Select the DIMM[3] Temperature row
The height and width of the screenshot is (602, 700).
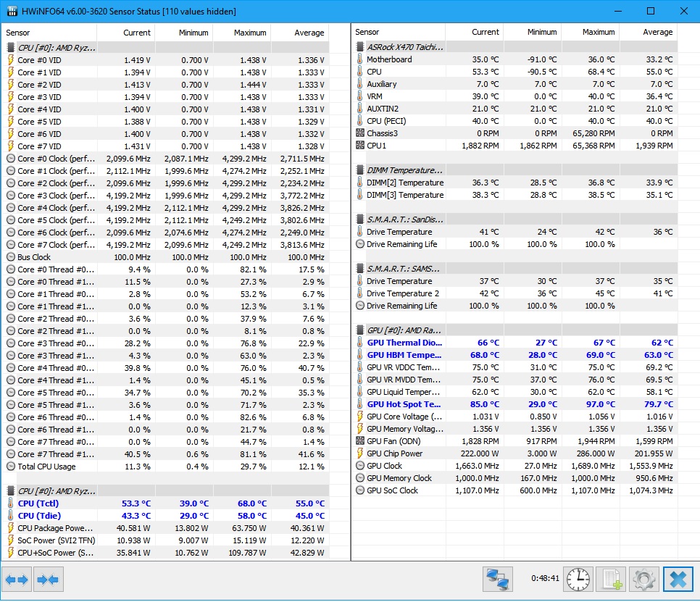[x=515, y=195]
